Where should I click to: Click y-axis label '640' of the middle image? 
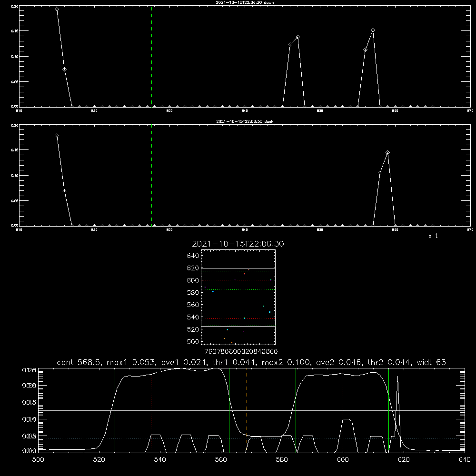(x=193, y=256)
